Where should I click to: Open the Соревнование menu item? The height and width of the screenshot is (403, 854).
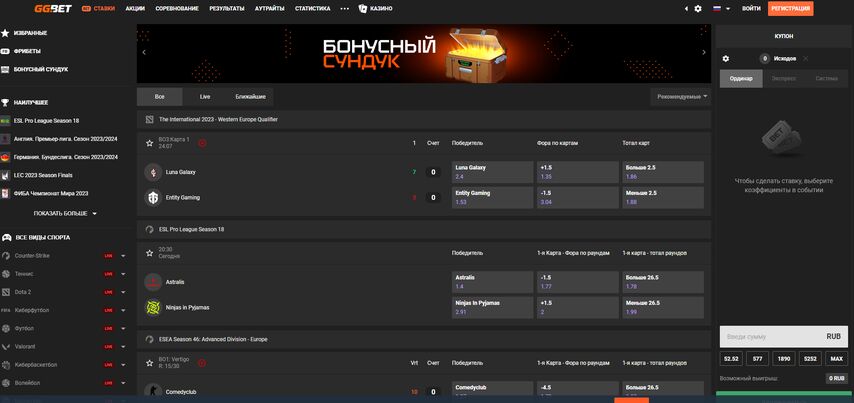[x=177, y=9]
